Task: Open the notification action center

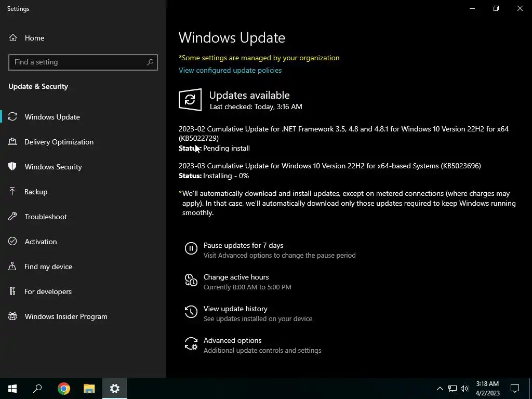Action: click(x=515, y=389)
